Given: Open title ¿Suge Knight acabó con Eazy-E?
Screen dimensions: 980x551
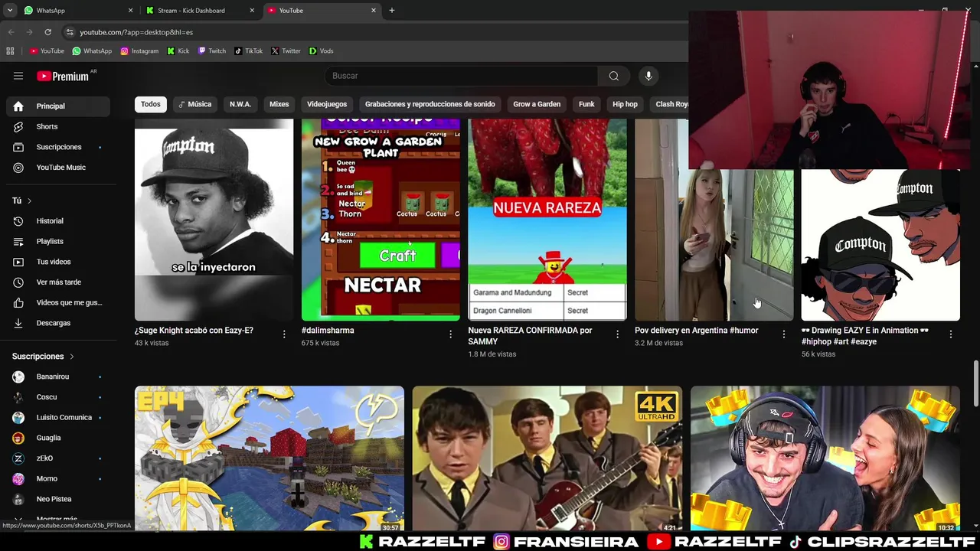Looking at the screenshot, I should (x=194, y=331).
